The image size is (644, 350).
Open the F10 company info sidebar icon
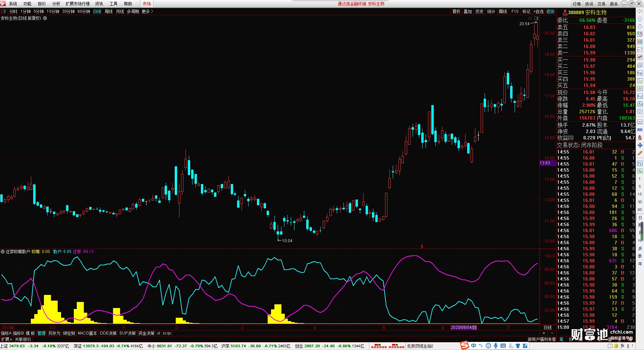pos(640,73)
